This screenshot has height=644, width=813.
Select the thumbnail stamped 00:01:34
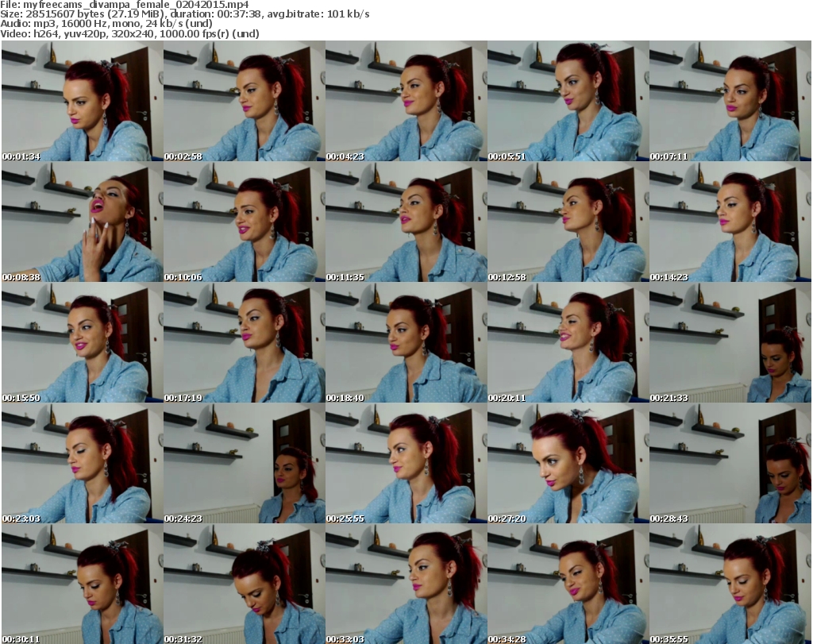click(x=83, y=101)
